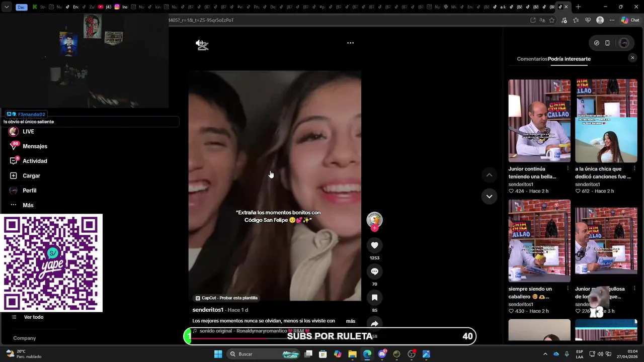Open the browser profile avatar icon

[x=600, y=20]
